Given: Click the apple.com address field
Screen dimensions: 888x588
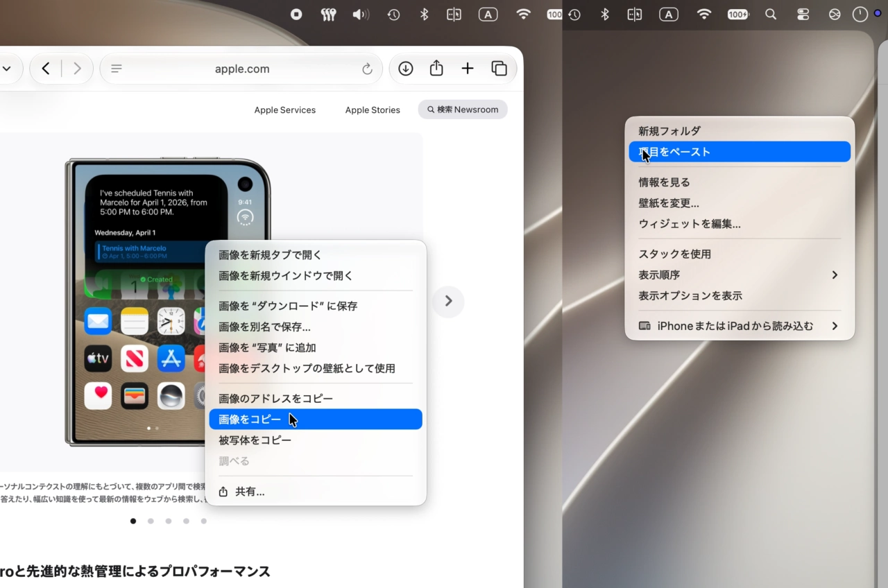Looking at the screenshot, I should (x=241, y=69).
